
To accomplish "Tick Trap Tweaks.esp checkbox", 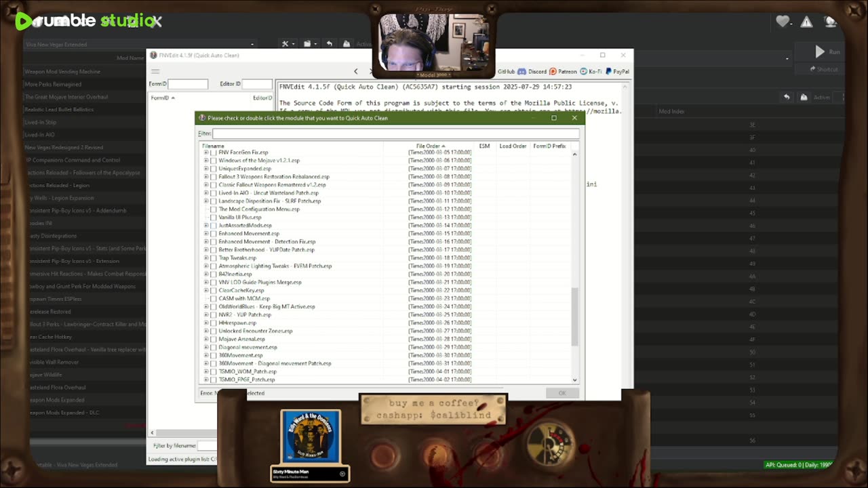I will coord(214,258).
